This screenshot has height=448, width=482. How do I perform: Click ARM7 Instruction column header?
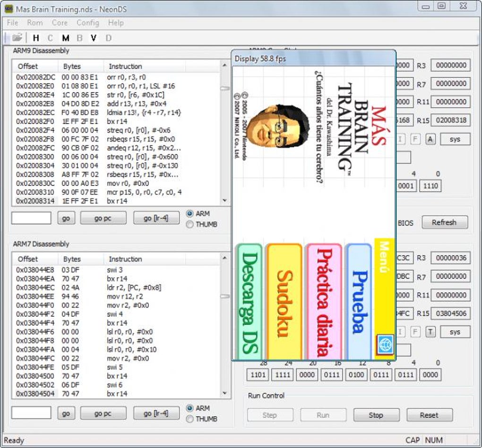coord(145,259)
